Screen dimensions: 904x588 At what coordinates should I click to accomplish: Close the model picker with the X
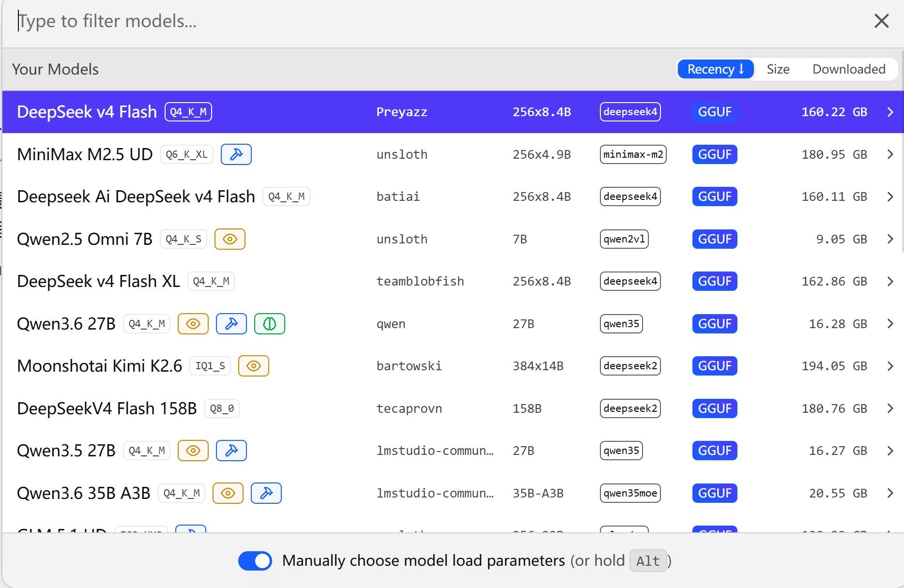point(881,21)
